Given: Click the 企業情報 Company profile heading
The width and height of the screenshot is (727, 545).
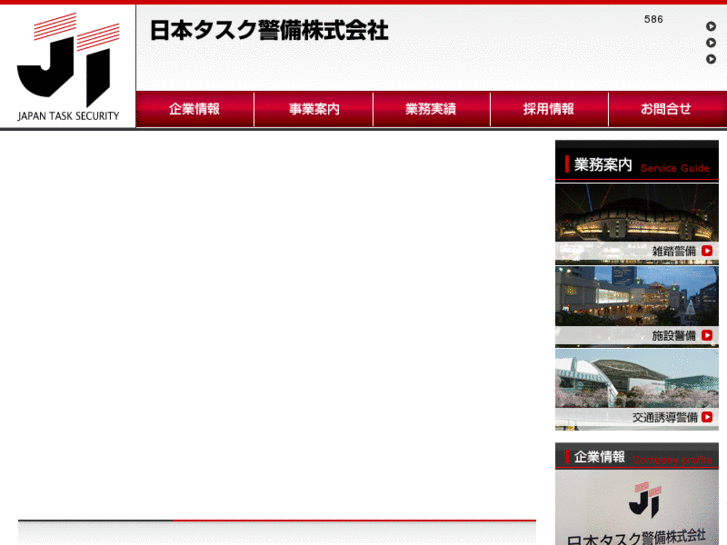Looking at the screenshot, I should pos(637,457).
